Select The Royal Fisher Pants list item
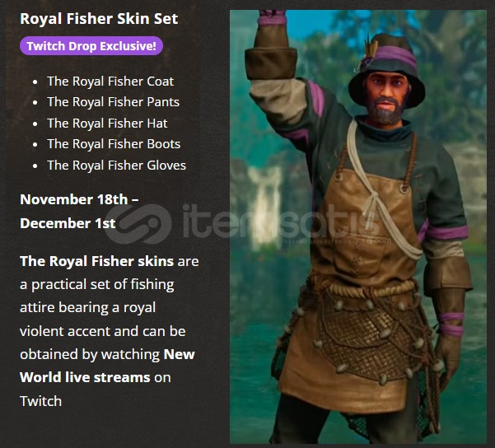The height and width of the screenshot is (448, 495). pyautogui.click(x=113, y=102)
